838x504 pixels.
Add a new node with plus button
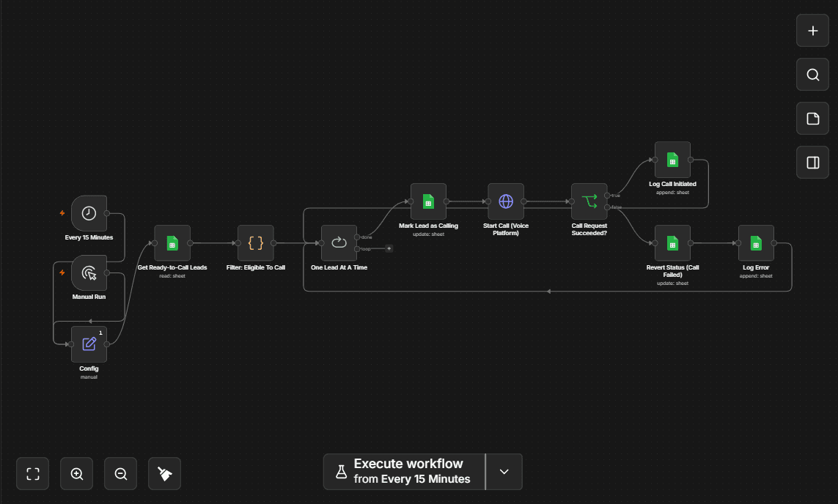click(812, 31)
